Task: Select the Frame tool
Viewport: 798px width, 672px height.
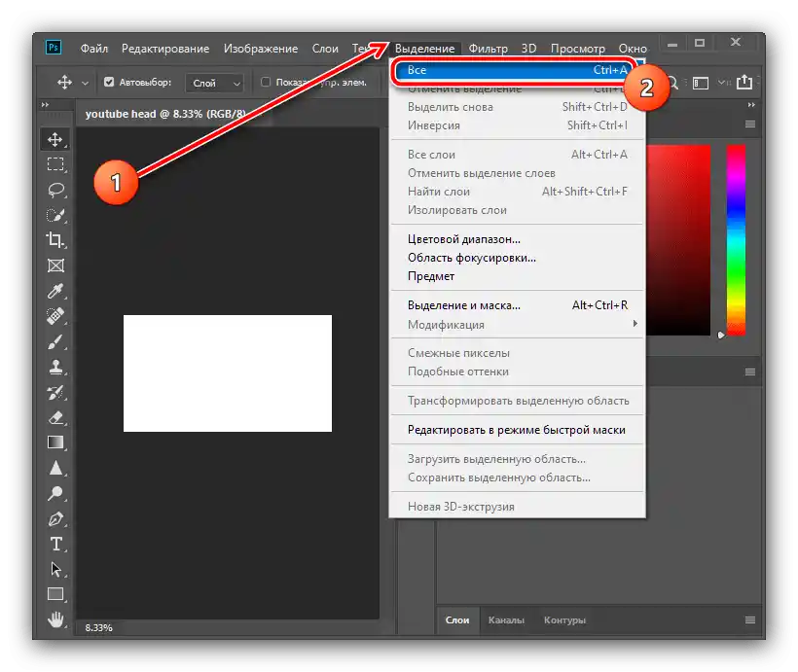Action: click(55, 265)
